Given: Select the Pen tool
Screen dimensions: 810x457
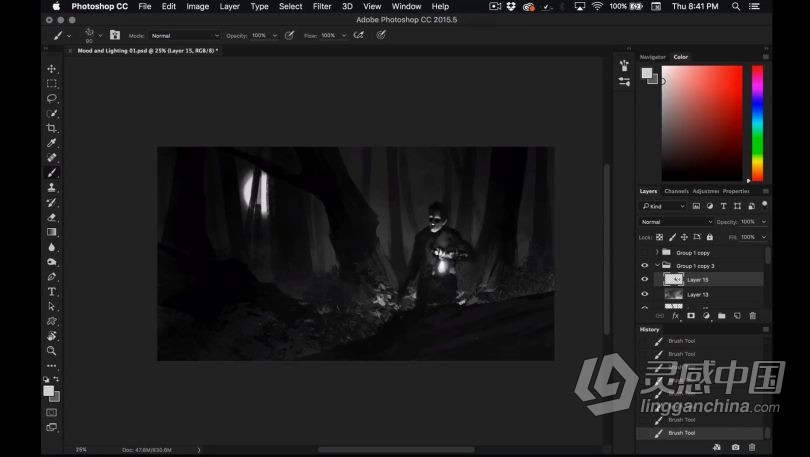Looking at the screenshot, I should pos(52,277).
